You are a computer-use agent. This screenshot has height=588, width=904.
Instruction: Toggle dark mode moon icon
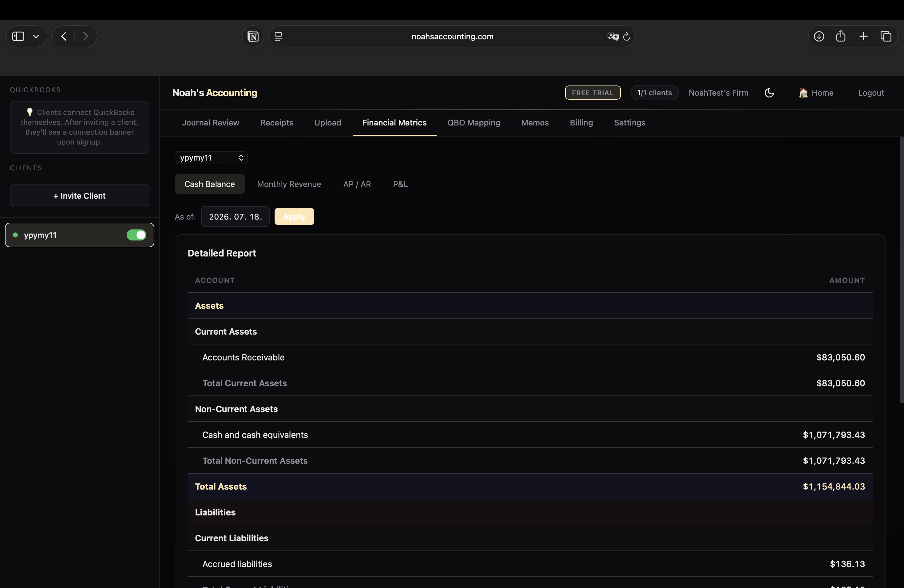click(769, 93)
